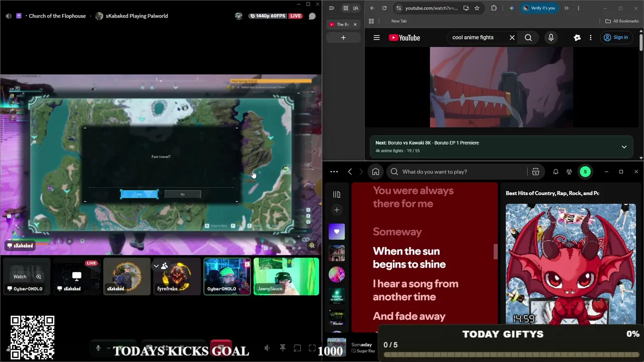Open the New Tab bookmark

pyautogui.click(x=399, y=21)
